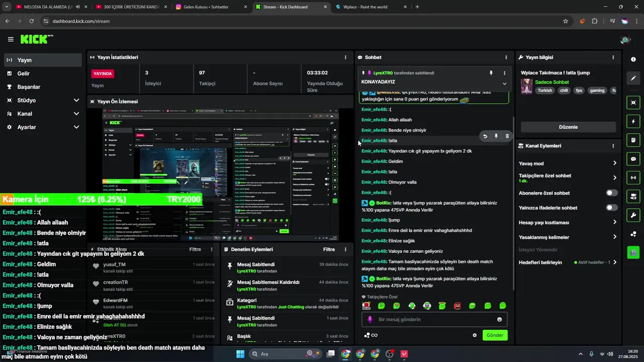Click the purple microphone icon in chat input

pos(370,319)
